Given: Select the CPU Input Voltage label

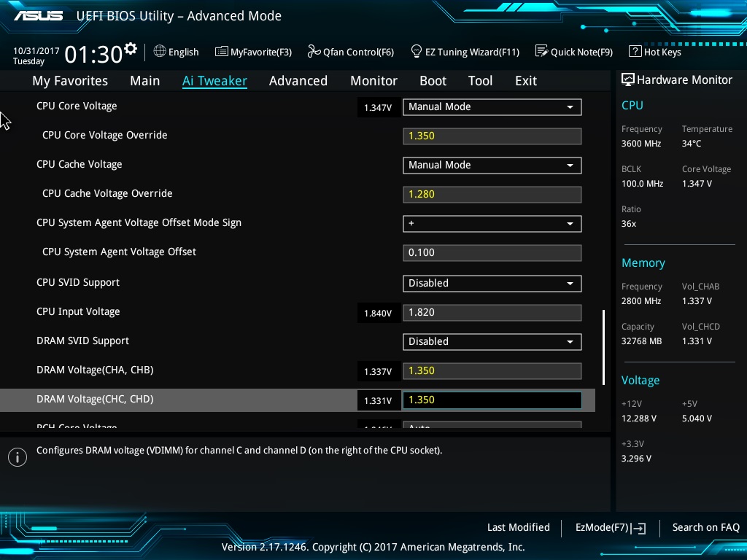Looking at the screenshot, I should pos(78,311).
